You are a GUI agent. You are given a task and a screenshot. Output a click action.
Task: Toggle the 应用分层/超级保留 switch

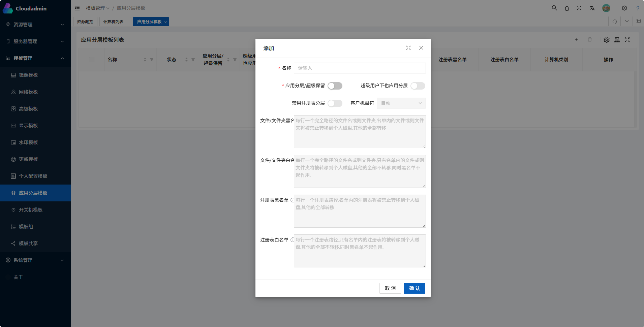(x=335, y=86)
